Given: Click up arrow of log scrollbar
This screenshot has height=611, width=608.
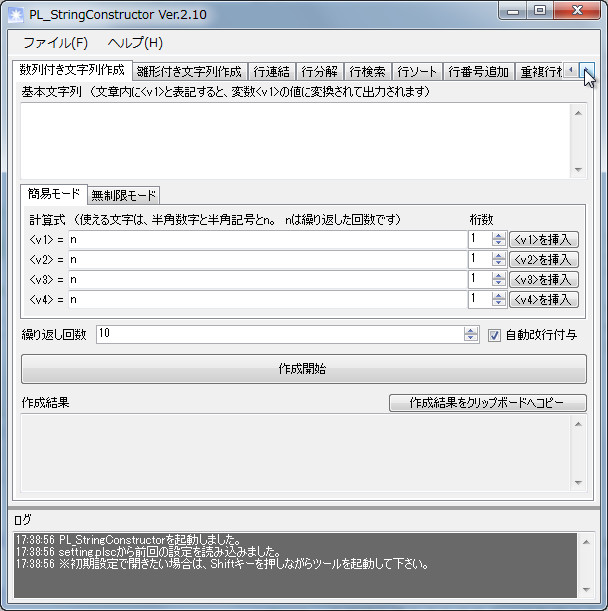Looking at the screenshot, I should coord(586,542).
